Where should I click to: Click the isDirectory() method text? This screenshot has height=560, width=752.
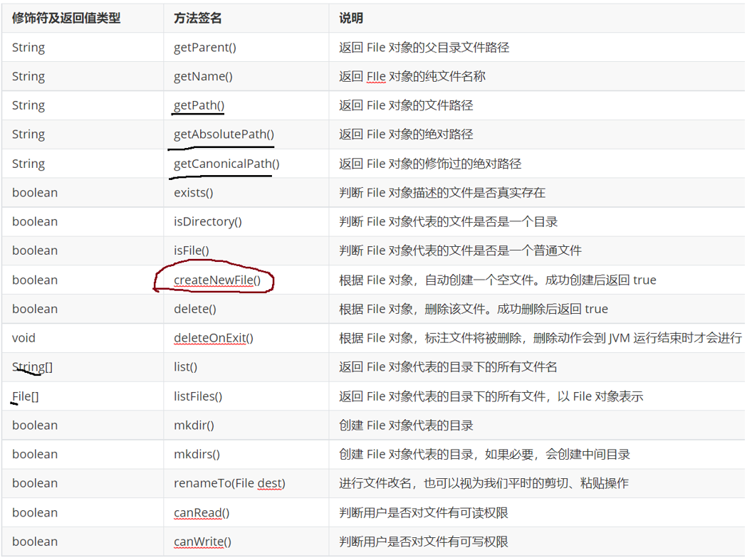pos(208,222)
